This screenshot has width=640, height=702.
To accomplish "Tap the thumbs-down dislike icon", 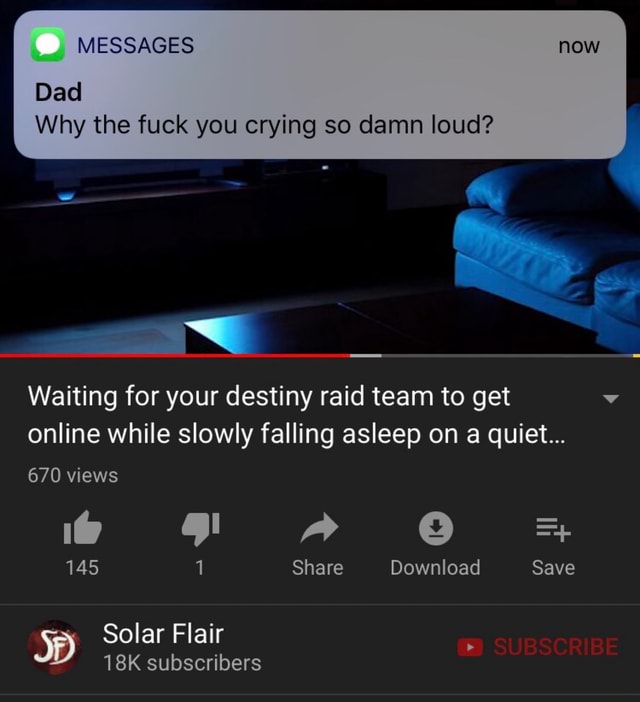I will pos(200,529).
